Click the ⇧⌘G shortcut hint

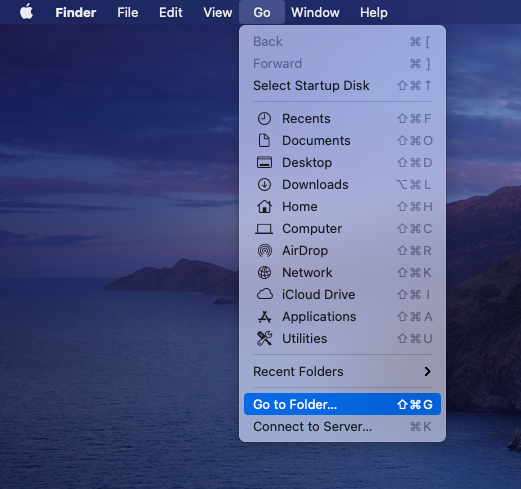click(415, 404)
